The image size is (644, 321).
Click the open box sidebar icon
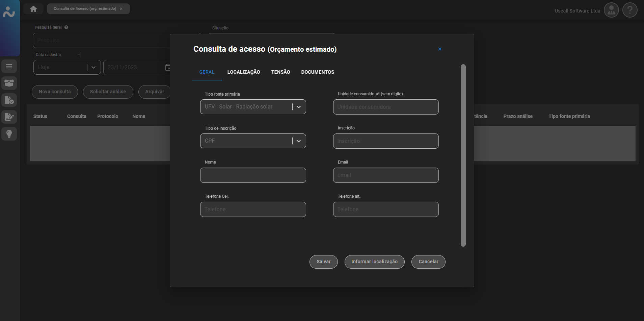[9, 83]
